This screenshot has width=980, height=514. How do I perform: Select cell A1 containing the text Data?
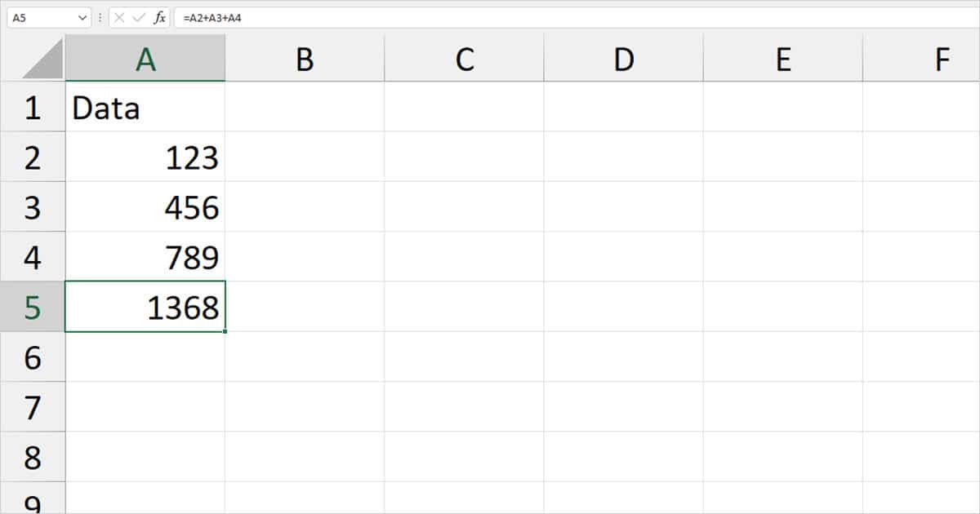tap(145, 107)
